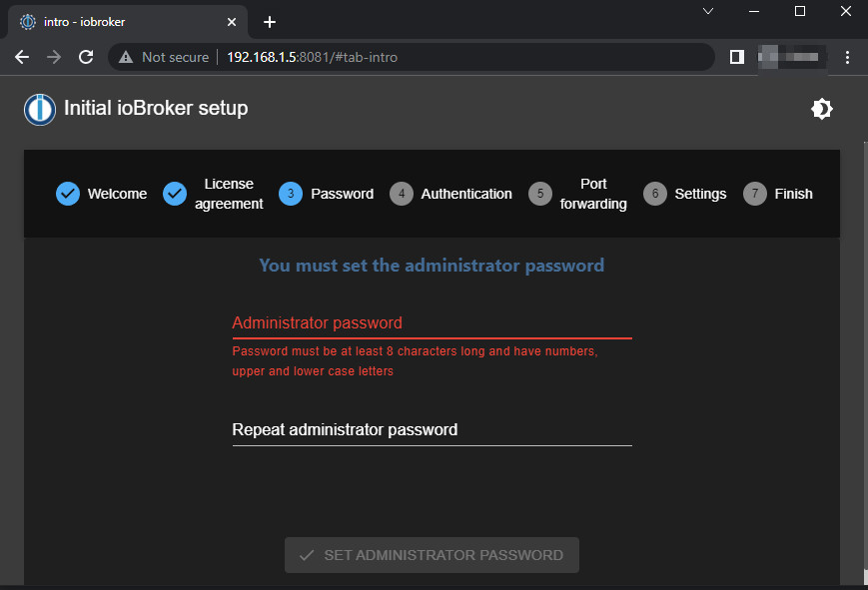
Task: Expand the tab search chevron
Action: click(708, 11)
